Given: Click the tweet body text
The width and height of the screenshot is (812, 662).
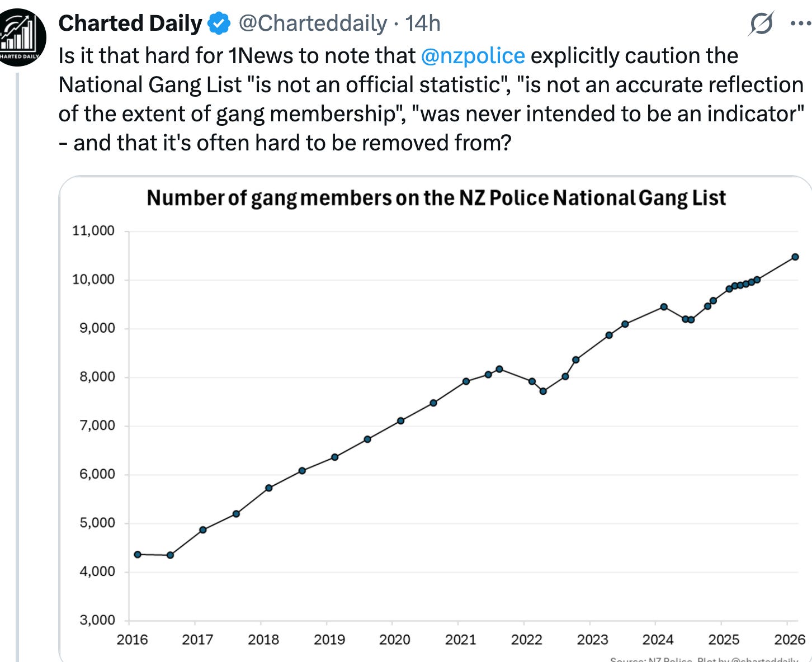Looking at the screenshot, I should click(x=431, y=100).
